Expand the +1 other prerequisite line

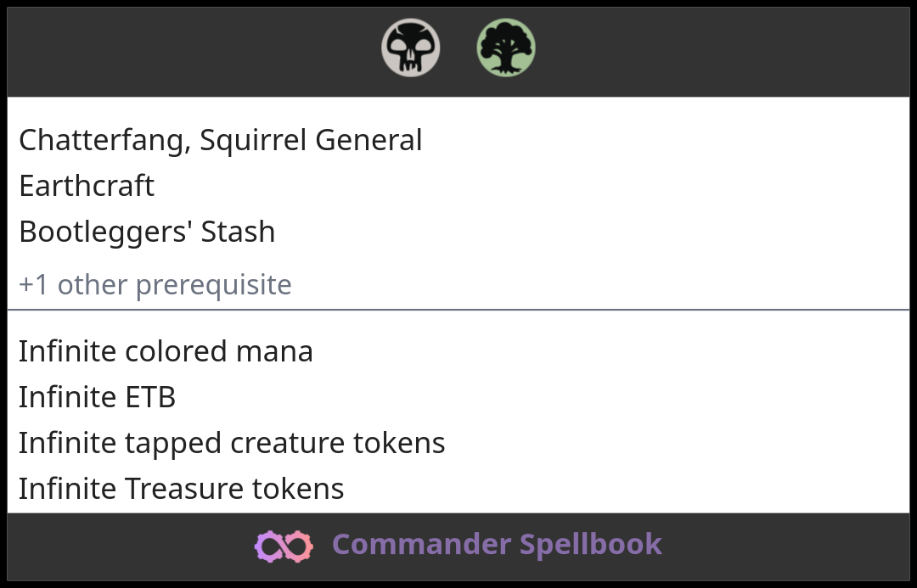click(155, 284)
